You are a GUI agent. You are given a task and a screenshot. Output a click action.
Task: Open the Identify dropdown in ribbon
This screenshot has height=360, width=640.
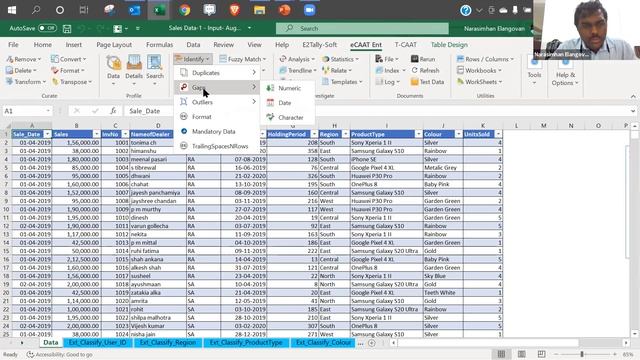[193, 59]
